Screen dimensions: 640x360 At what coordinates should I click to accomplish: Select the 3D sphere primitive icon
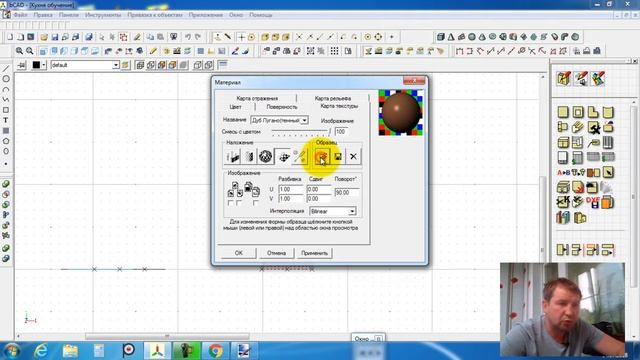(x=472, y=37)
